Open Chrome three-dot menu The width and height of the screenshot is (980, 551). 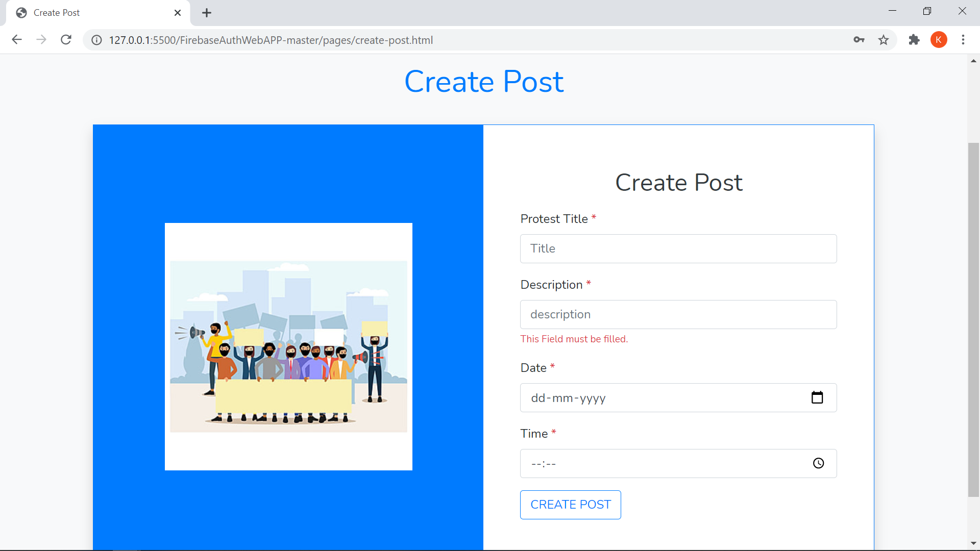(963, 40)
